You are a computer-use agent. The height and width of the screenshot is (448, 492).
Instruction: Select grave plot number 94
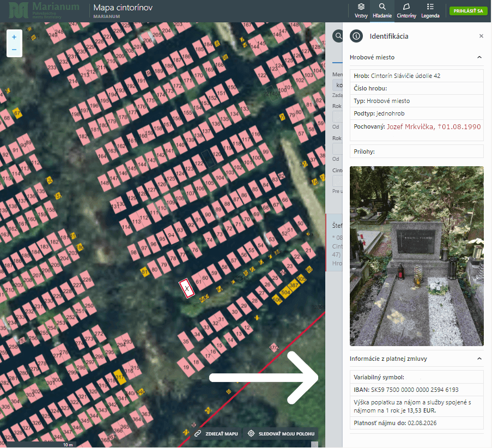pos(172,235)
